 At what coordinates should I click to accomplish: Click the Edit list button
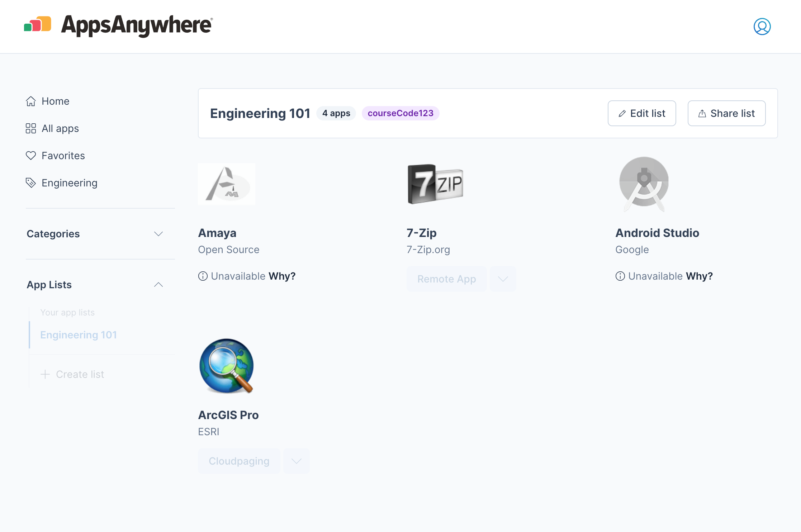click(642, 113)
